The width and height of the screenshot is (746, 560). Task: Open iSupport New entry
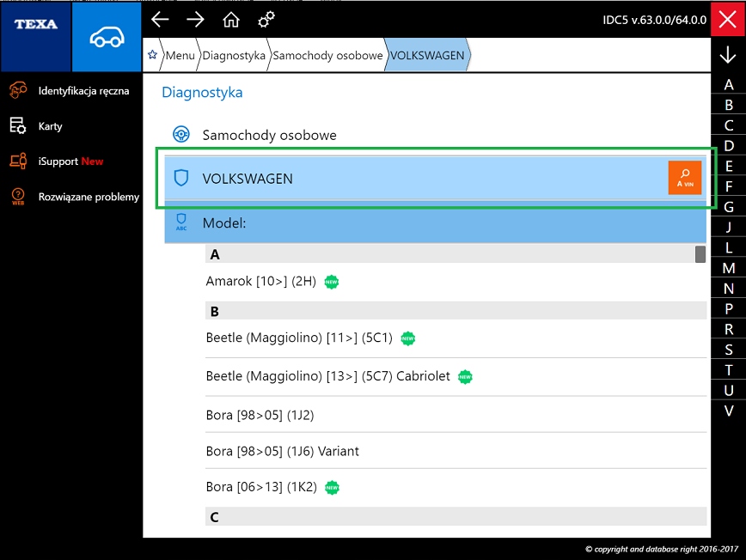click(x=70, y=161)
